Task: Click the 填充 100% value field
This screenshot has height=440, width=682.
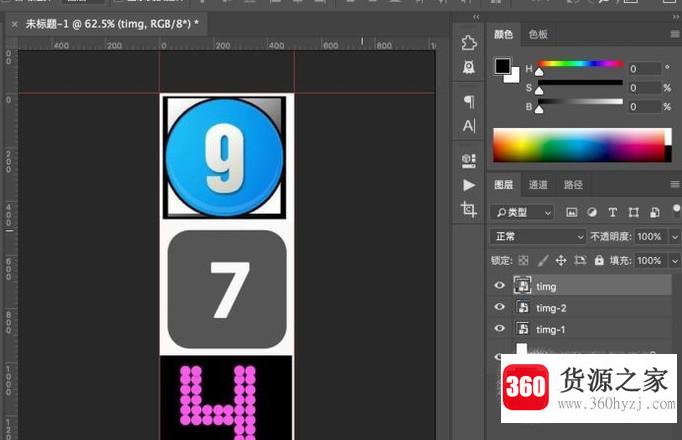Action: tap(652, 260)
